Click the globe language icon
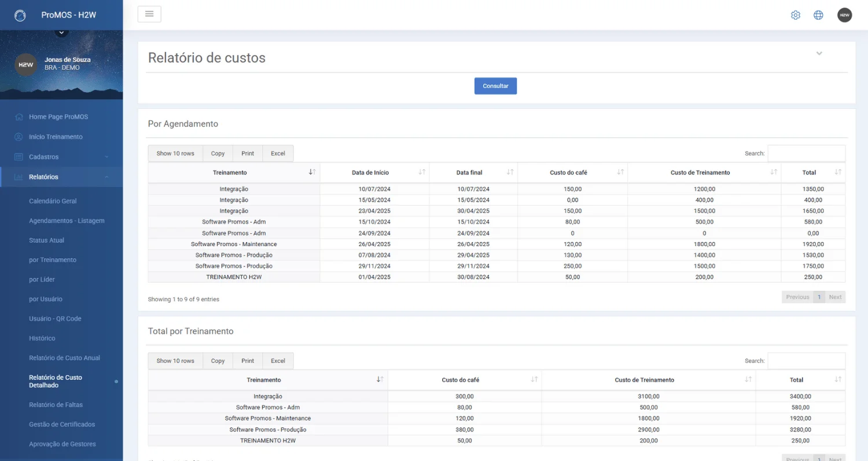This screenshot has height=461, width=868. (x=818, y=15)
